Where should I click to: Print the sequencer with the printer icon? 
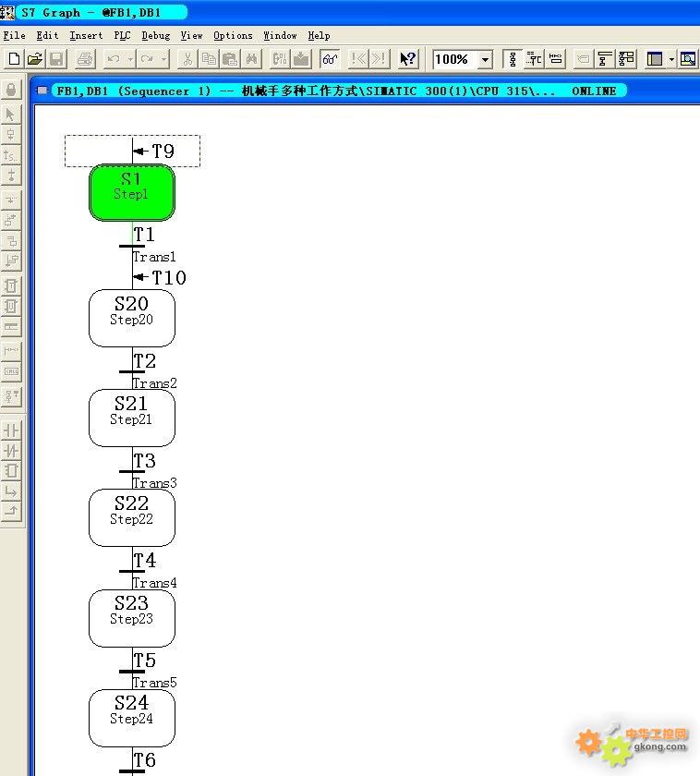tap(85, 59)
